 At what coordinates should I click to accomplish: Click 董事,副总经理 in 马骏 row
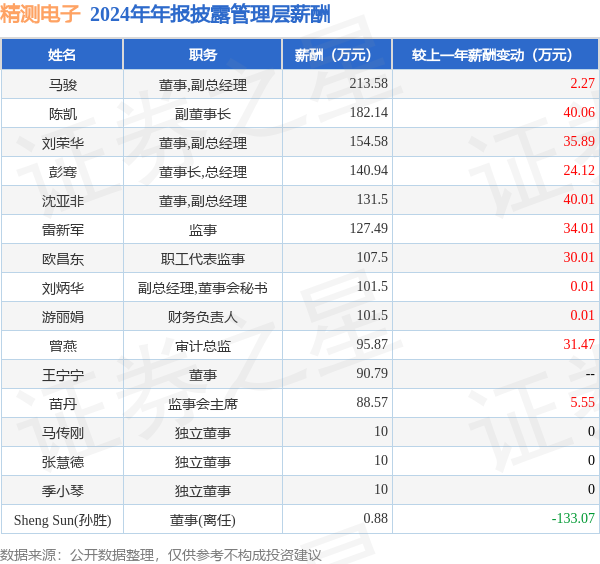click(202, 85)
